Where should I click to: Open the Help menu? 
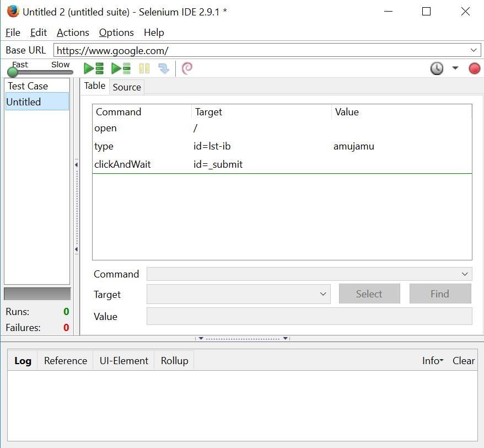click(x=154, y=33)
